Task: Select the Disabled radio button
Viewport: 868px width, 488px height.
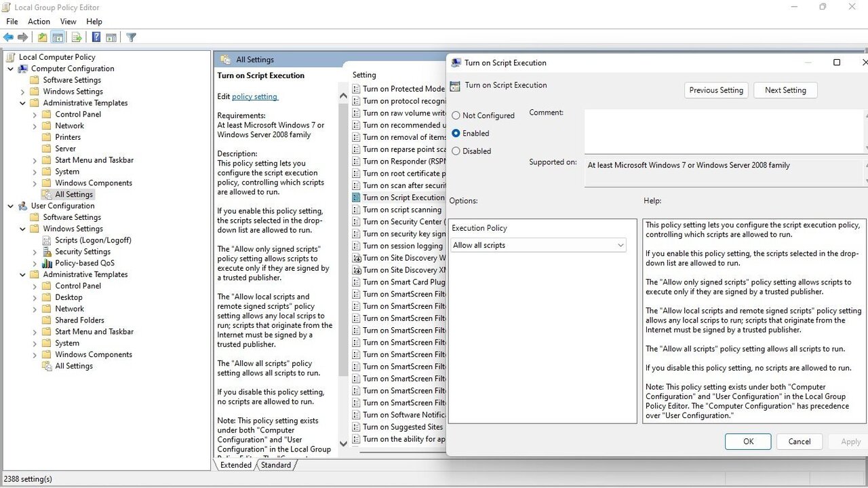Action: (x=456, y=151)
